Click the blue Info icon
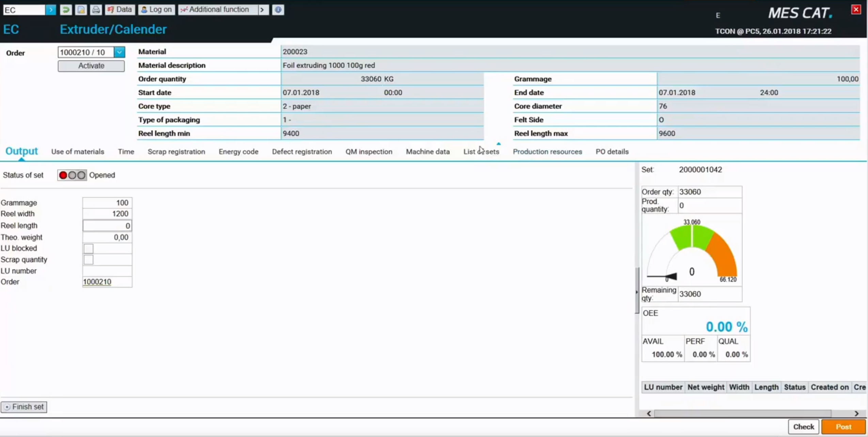The image size is (868, 437). pyautogui.click(x=278, y=10)
